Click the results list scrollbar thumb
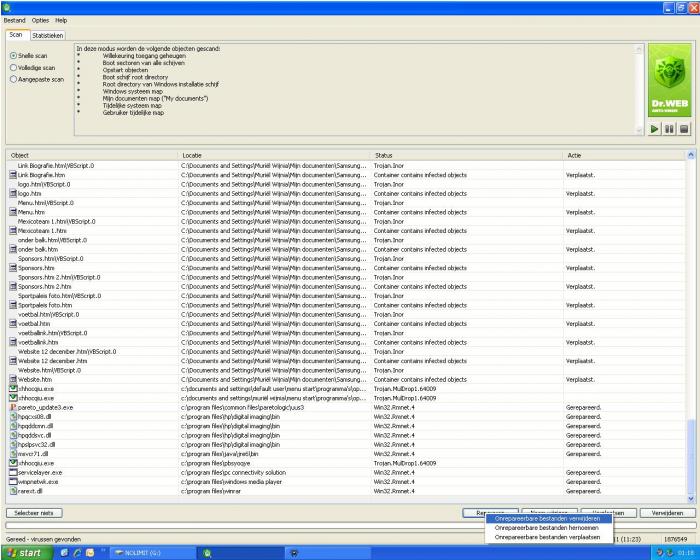The image size is (700, 560). 691,456
